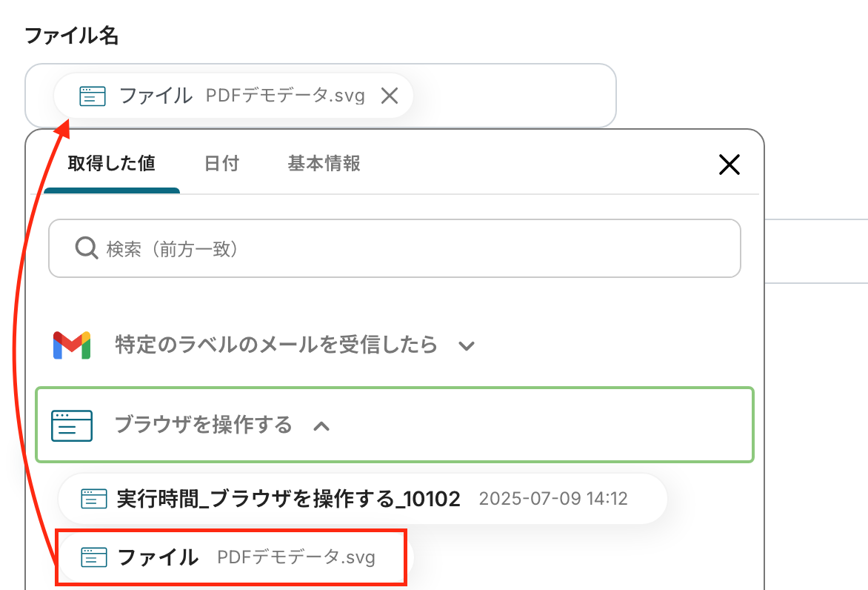Open 特定のラベルのメールを受信したら section
868x590 pixels.
click(276, 345)
